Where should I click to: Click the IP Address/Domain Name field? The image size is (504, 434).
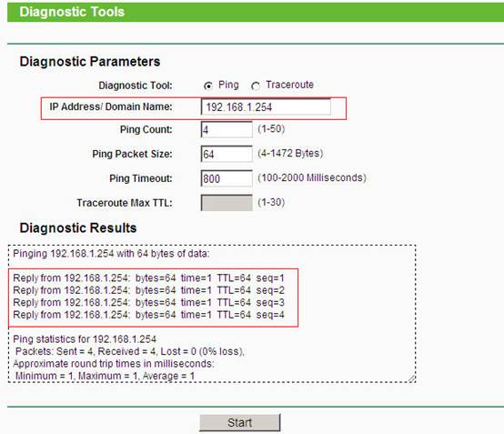coord(266,106)
